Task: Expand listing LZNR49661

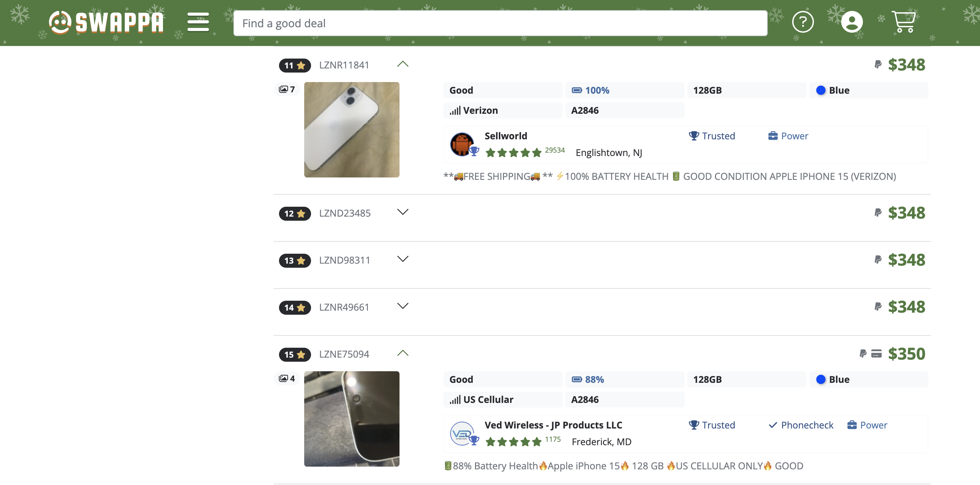Action: click(x=403, y=306)
